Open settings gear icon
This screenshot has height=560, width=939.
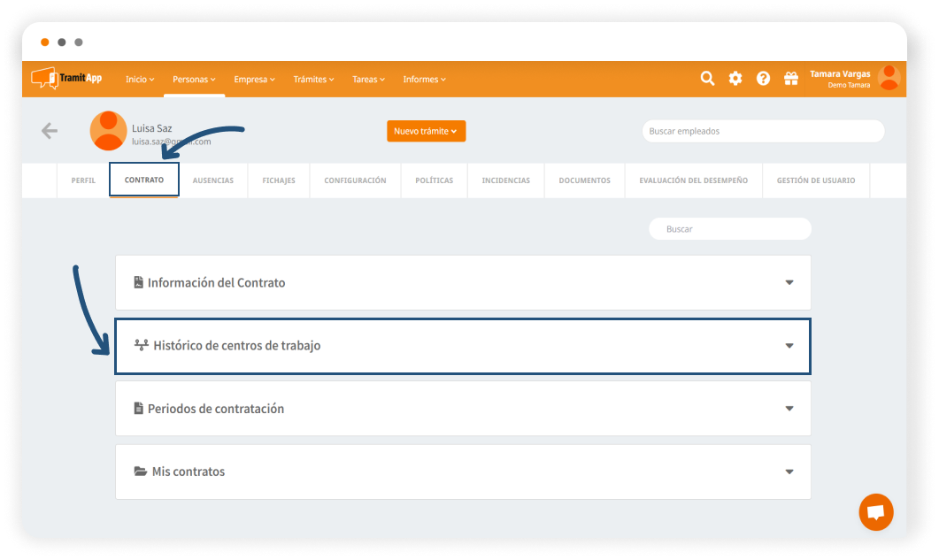[x=735, y=79]
